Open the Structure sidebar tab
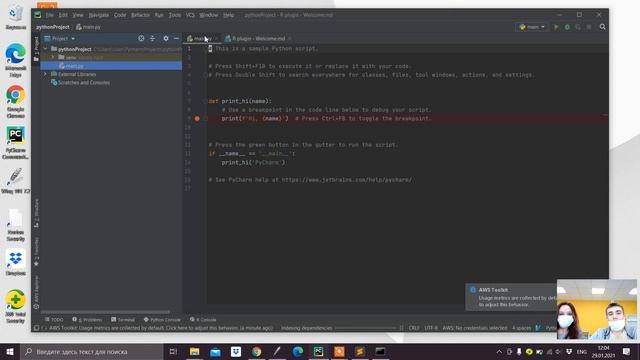The height and width of the screenshot is (360, 640). pos(36,213)
